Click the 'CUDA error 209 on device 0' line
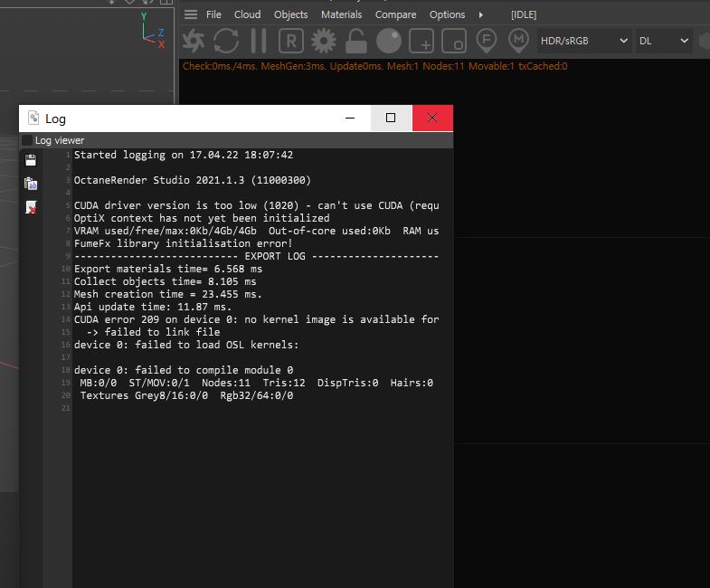 (257, 320)
